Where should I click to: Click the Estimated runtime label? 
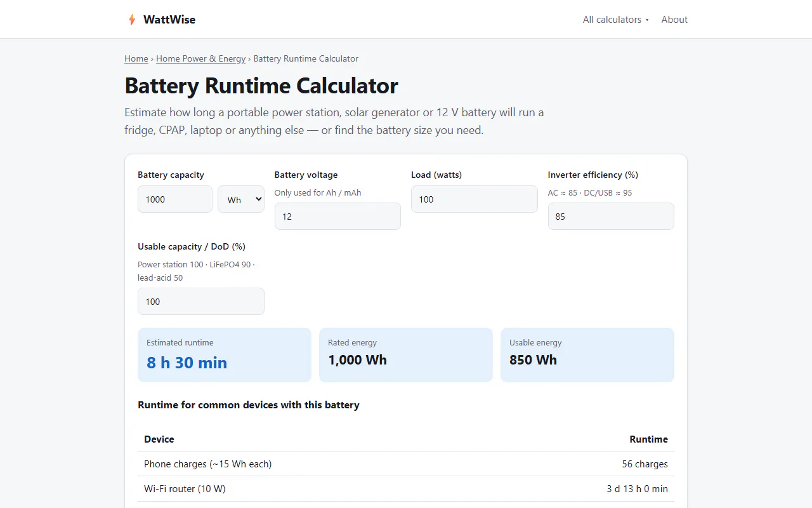tap(180, 343)
